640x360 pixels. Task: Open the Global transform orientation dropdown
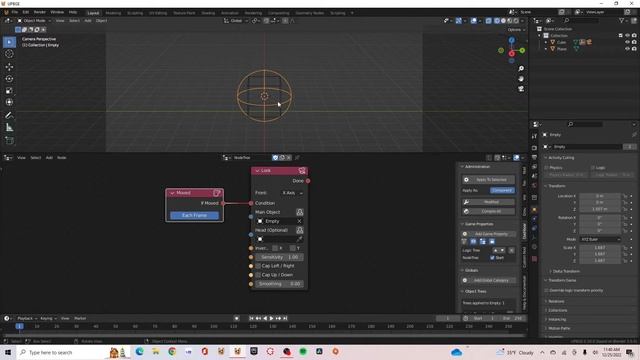click(x=236, y=20)
